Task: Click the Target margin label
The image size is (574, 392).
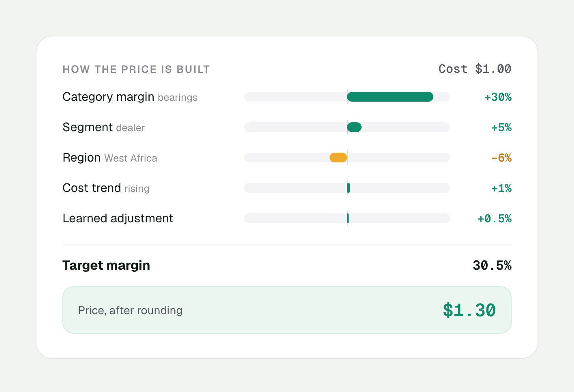Action: (x=106, y=265)
